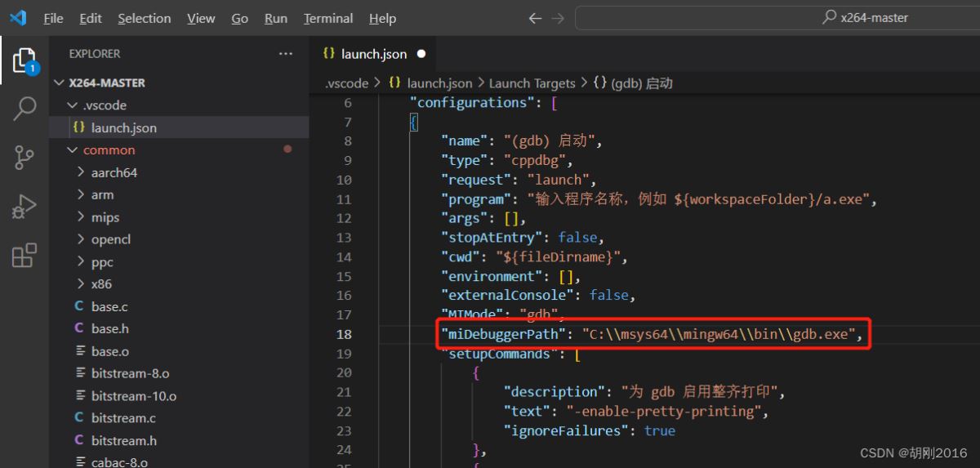The height and width of the screenshot is (468, 980).
Task: Switch to the launch.json editor tab
Action: coord(374,54)
